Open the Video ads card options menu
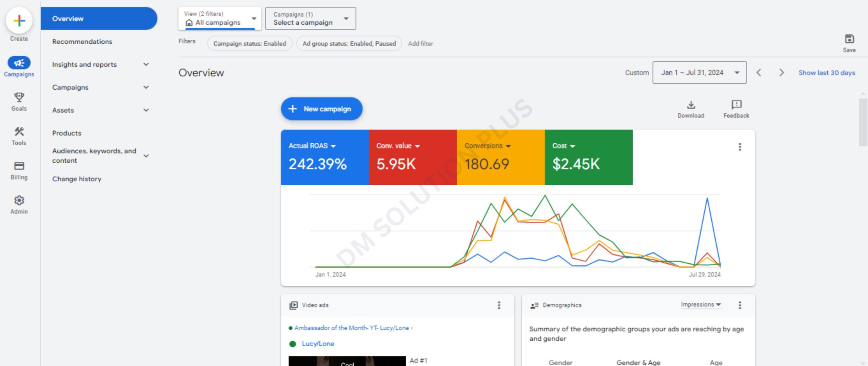 coord(499,305)
